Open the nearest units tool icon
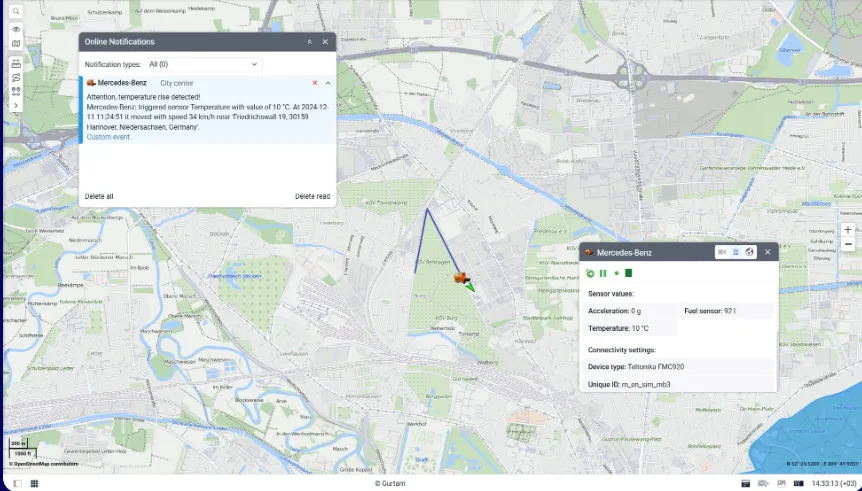 16,91
